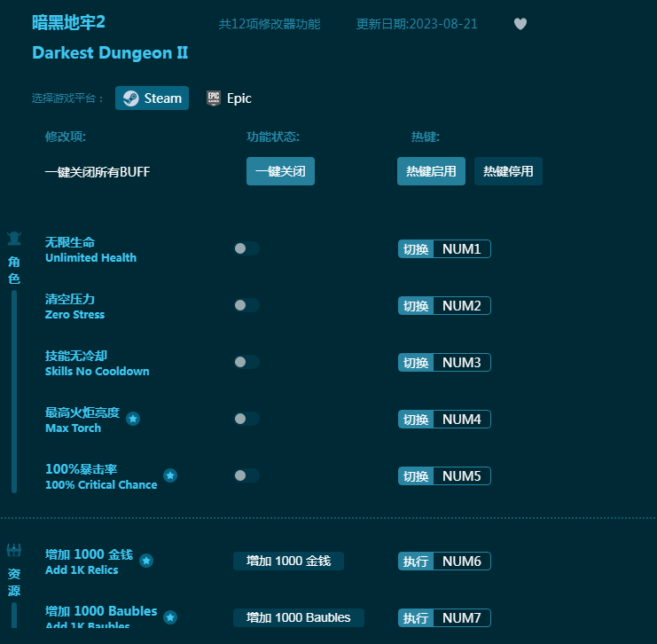Enable Skills No Cooldown switch

246,362
